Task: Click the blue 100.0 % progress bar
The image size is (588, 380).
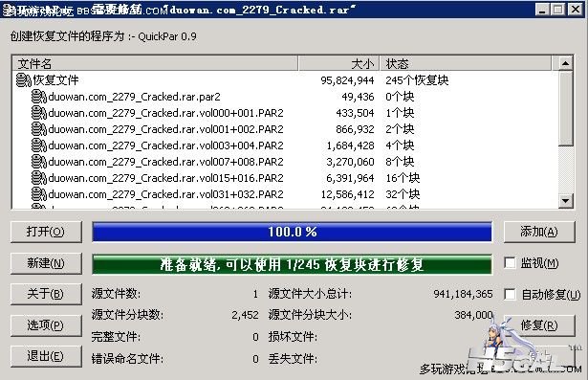Action: 293,232
